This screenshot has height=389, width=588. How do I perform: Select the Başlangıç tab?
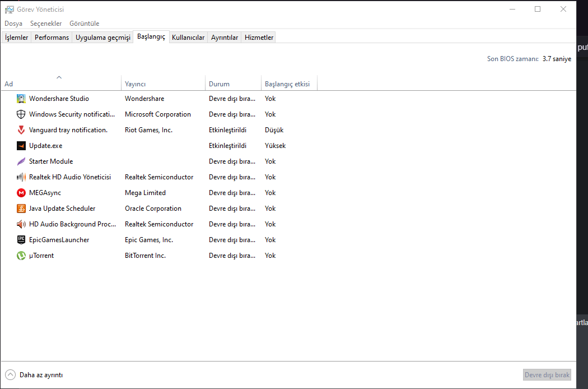click(x=151, y=36)
